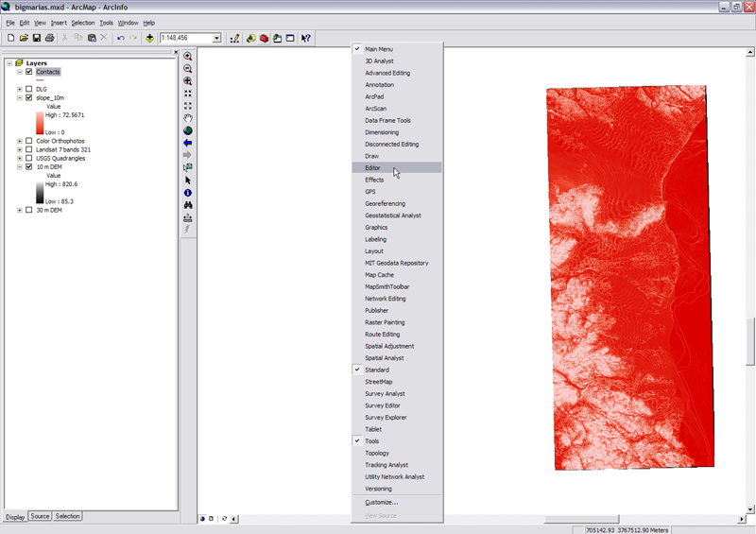The image size is (756, 534).
Task: Open the Editor Toolbar pencil icon
Action: coord(234,38)
